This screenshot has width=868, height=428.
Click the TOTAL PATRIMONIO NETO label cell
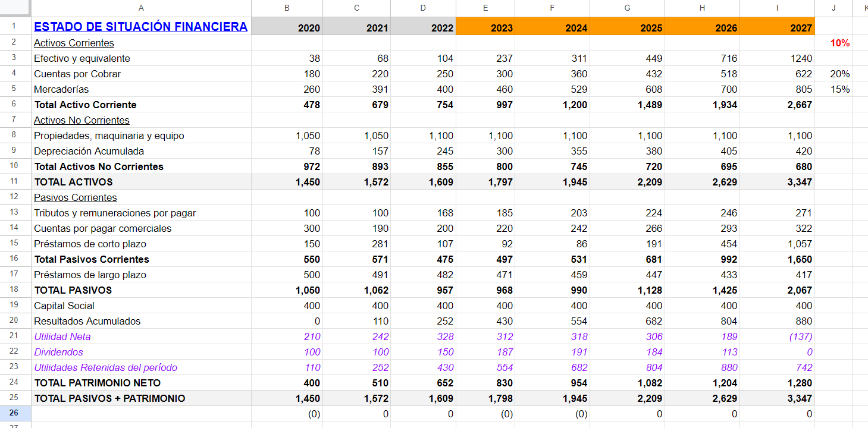[98, 383]
